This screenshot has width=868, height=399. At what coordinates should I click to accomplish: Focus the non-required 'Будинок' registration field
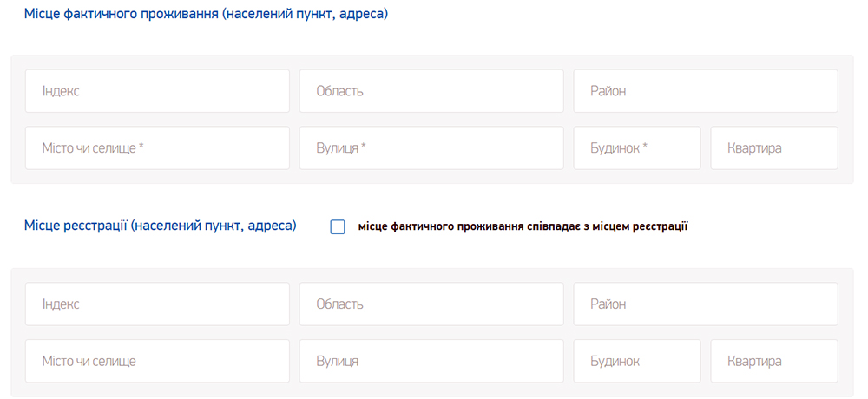pos(637,361)
